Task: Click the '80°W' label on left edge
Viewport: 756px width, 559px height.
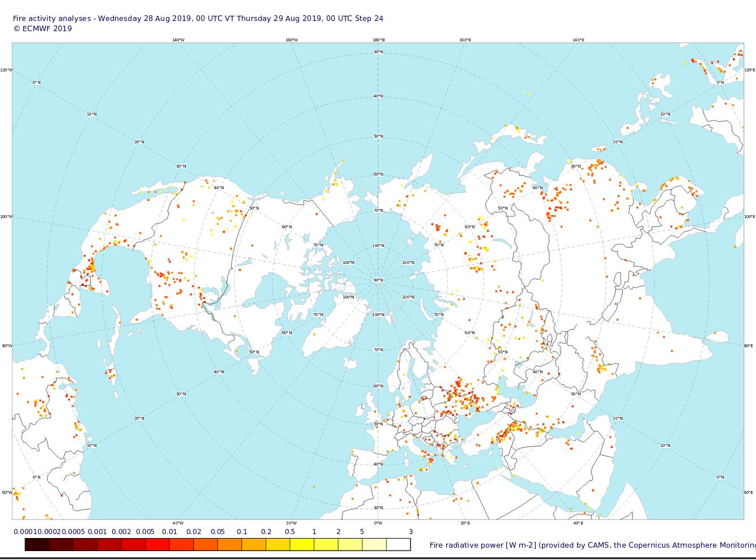Action: (7, 345)
